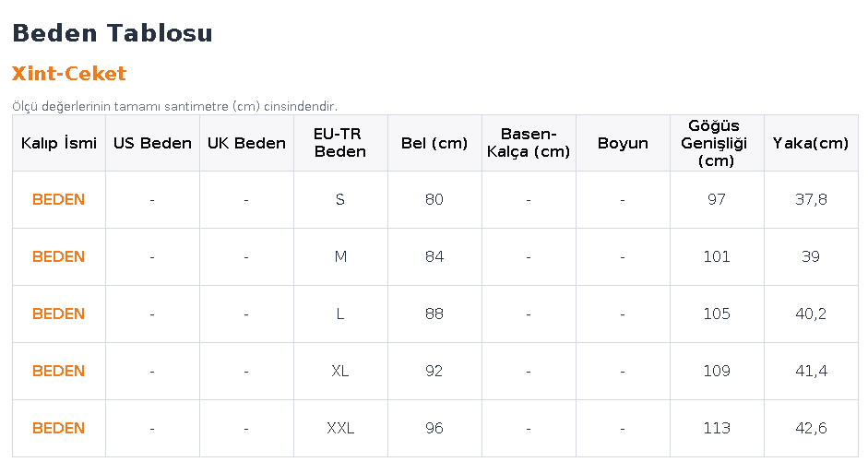
Task: Click the BEDEN link in the S row
Action: point(58,199)
